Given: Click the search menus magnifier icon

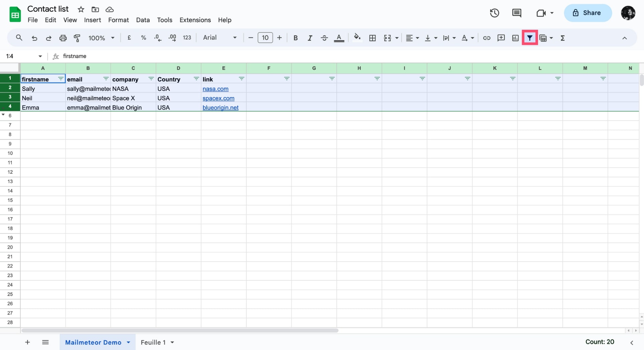Looking at the screenshot, I should pyautogui.click(x=19, y=38).
